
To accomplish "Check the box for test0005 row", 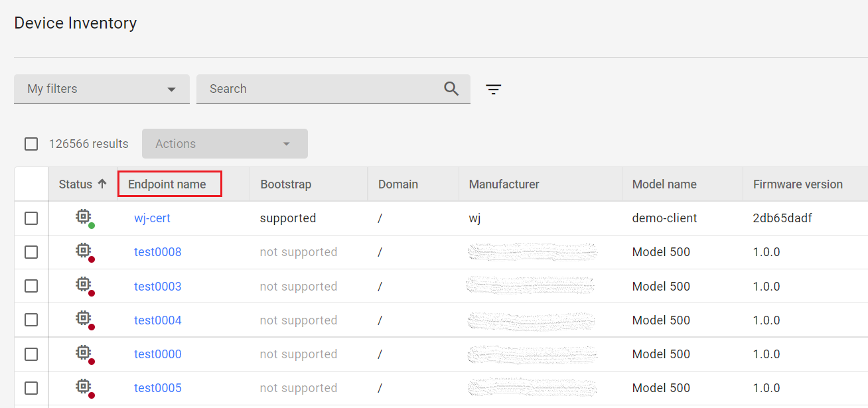I will click(31, 388).
